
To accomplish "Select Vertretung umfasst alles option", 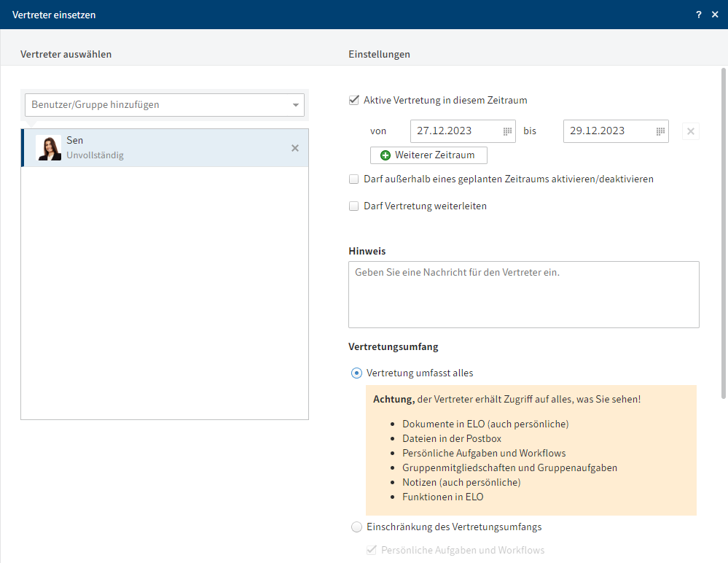I will pyautogui.click(x=356, y=373).
